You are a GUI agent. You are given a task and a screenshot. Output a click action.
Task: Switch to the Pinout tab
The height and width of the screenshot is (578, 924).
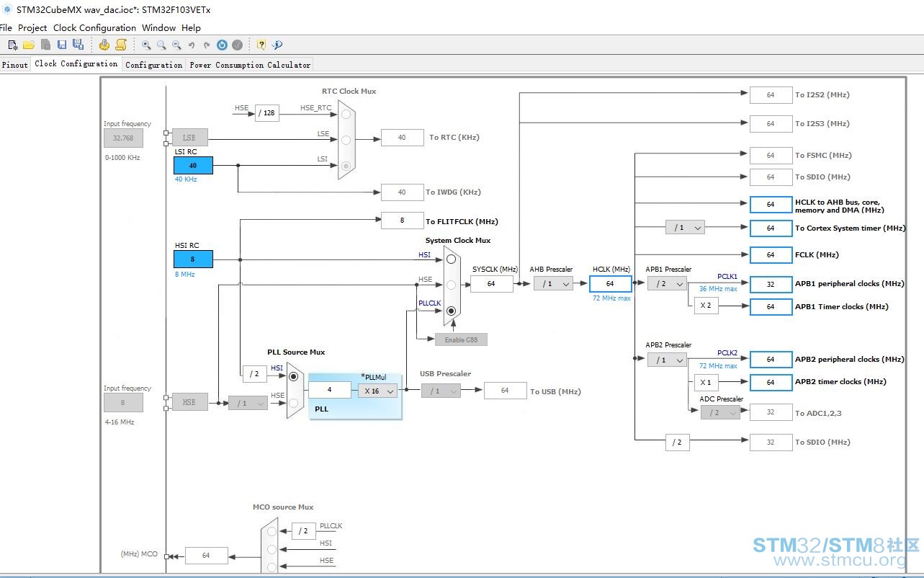click(x=15, y=64)
